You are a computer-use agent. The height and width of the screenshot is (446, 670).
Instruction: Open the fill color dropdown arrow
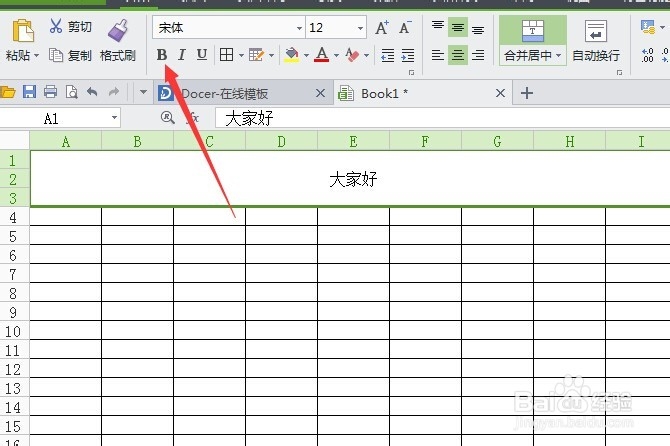[306, 56]
